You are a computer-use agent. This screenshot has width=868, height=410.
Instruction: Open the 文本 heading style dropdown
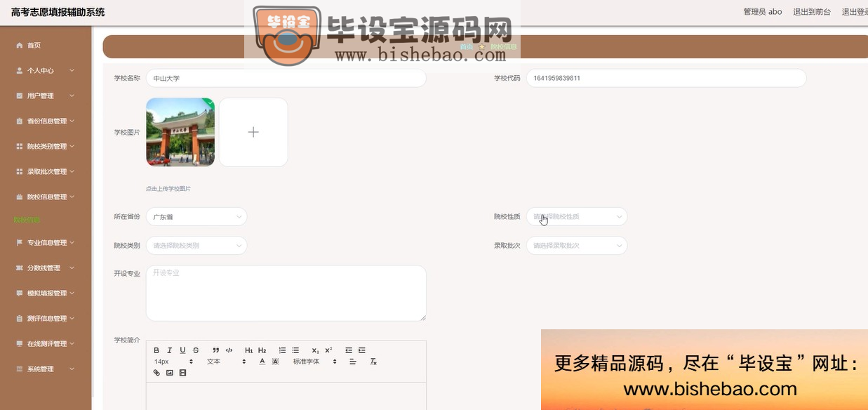[226, 362]
